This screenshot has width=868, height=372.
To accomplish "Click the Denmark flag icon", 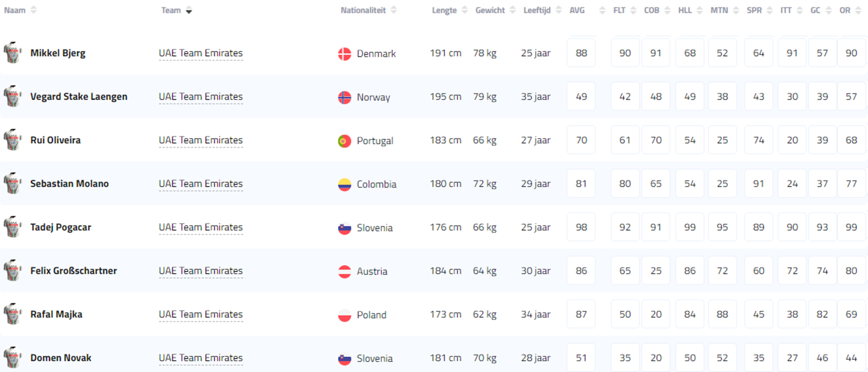I will point(344,54).
